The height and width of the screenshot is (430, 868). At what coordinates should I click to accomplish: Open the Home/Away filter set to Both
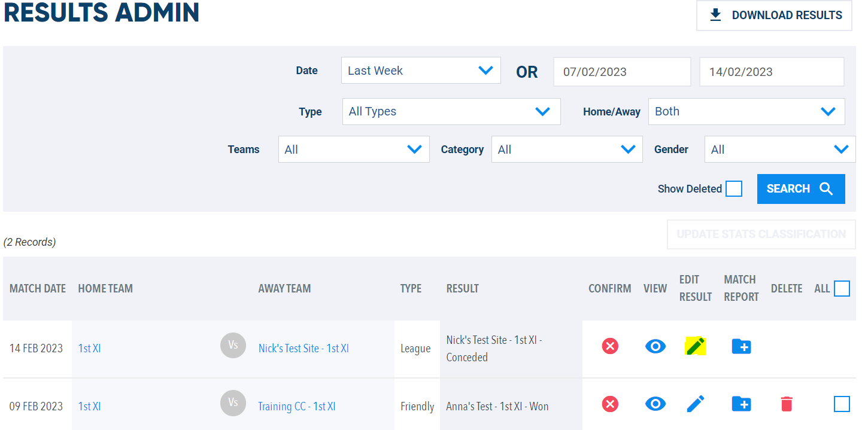click(746, 111)
